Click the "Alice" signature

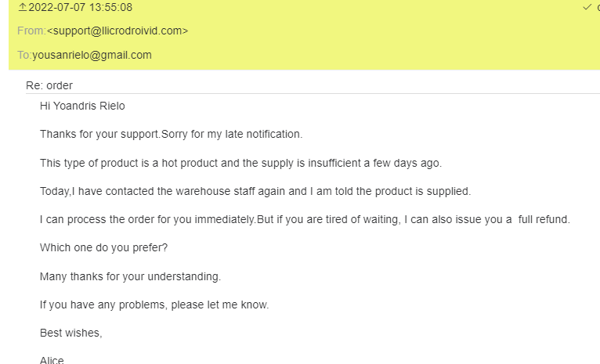pyautogui.click(x=52, y=359)
